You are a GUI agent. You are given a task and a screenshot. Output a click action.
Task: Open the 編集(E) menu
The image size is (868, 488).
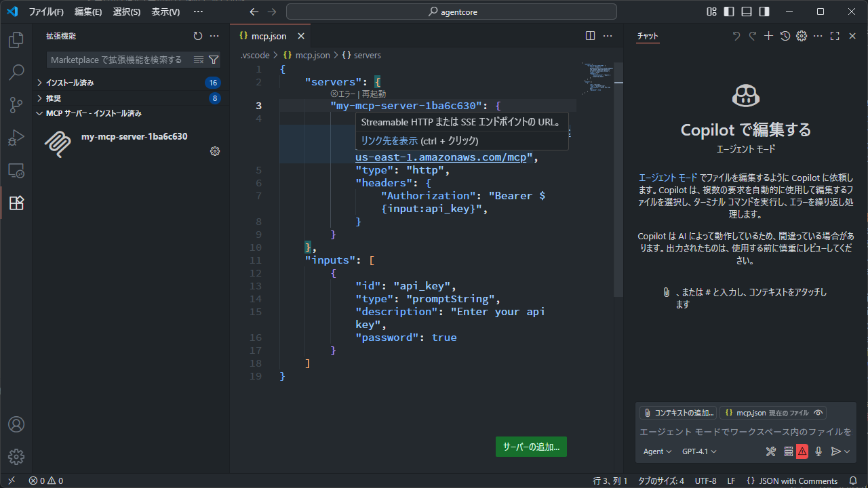[88, 12]
